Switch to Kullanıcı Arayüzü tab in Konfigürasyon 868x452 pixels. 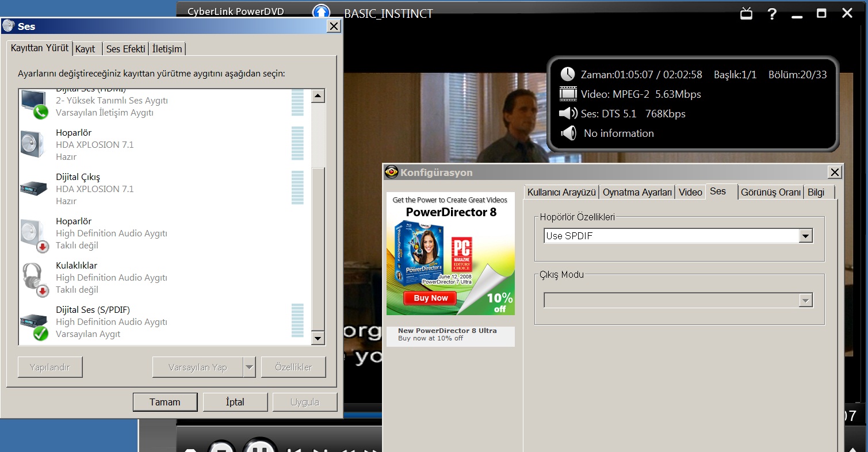[x=561, y=192]
